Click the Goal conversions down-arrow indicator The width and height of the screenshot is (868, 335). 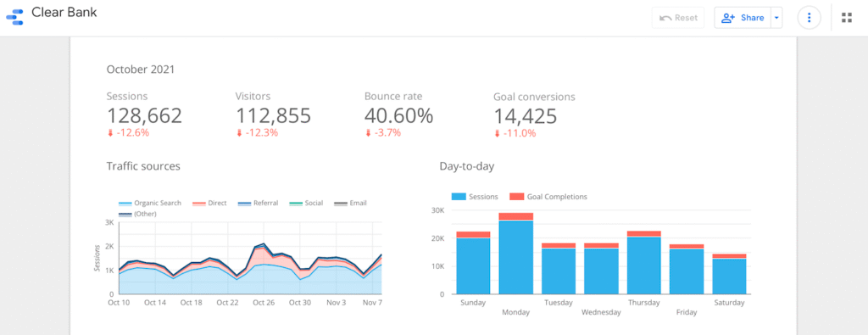tap(497, 133)
